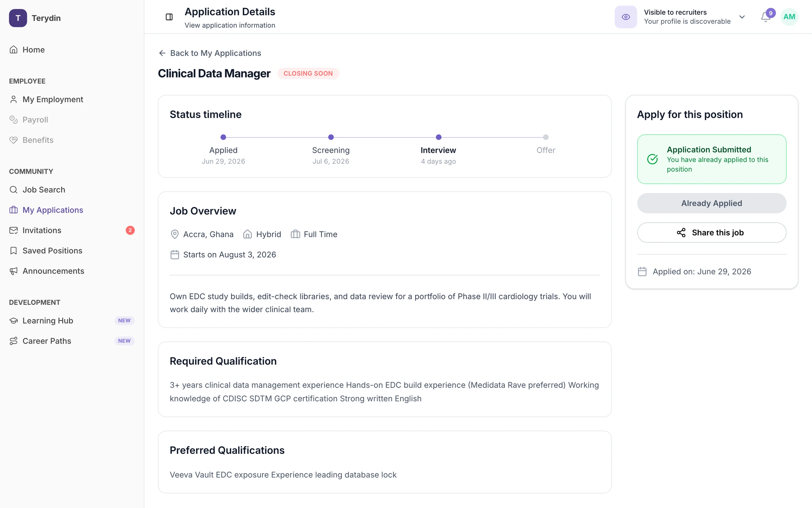The width and height of the screenshot is (812, 508).
Task: Open Benefits in sidebar
Action: 72,140
